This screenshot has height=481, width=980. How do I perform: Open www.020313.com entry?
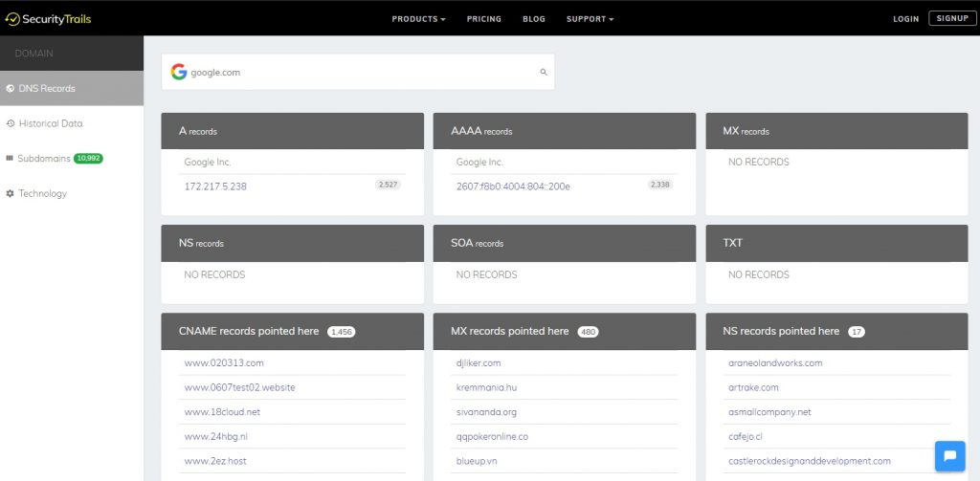[x=224, y=363]
